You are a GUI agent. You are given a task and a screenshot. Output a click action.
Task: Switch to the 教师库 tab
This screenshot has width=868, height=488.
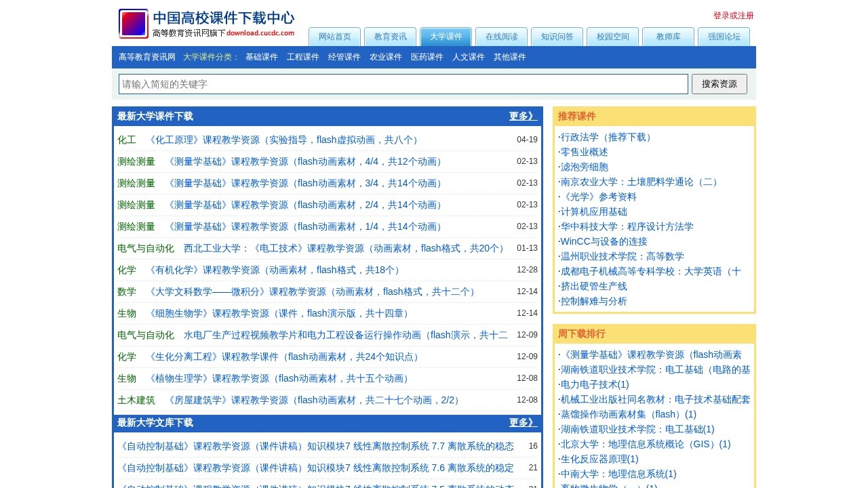(669, 37)
